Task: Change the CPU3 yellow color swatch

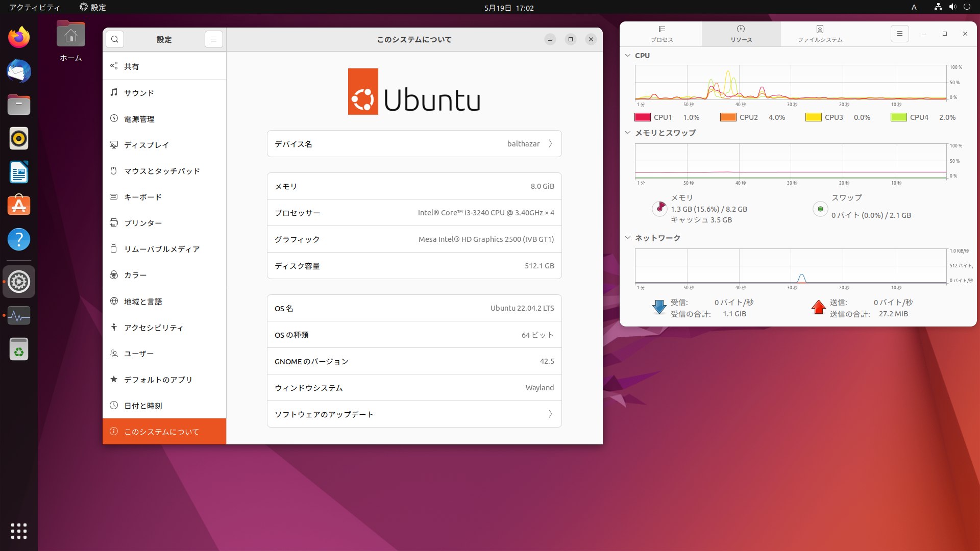Action: pos(813,117)
